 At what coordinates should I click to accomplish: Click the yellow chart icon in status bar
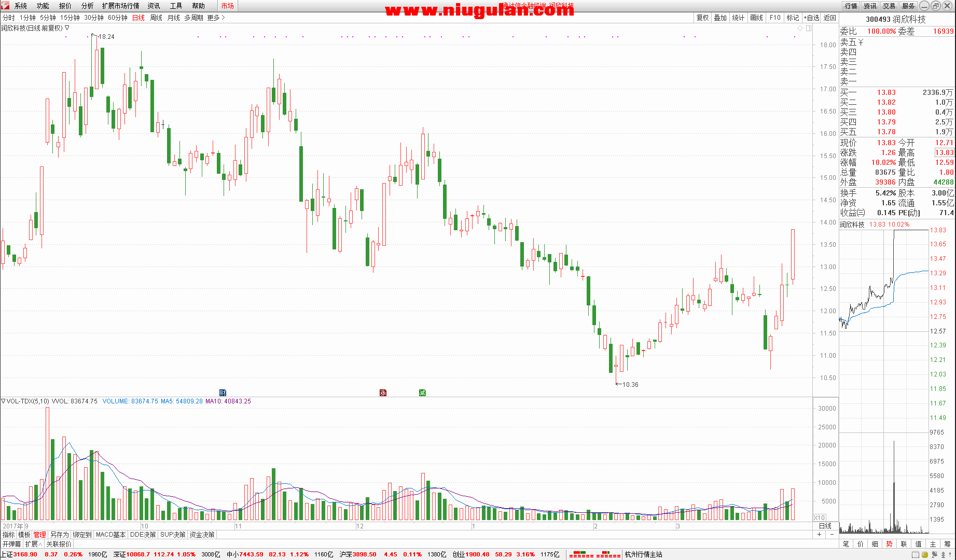925,555
